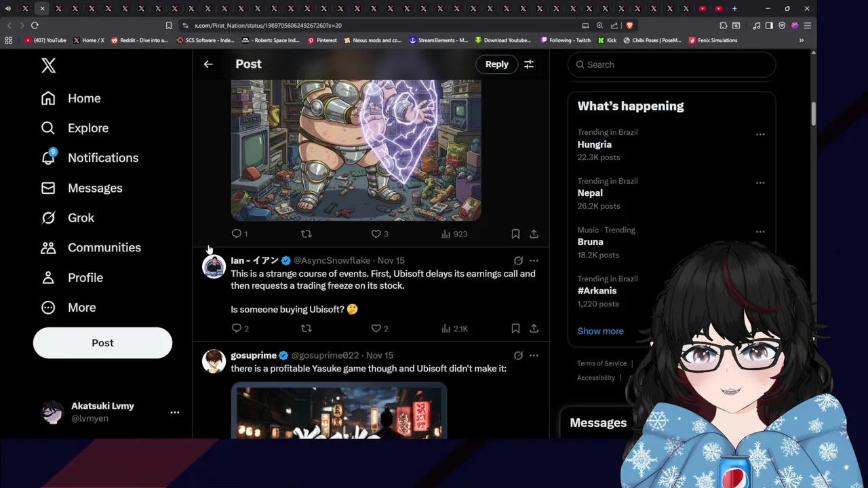Open new browser tab with plus
Screen dimensions: 868x488
pos(734,9)
